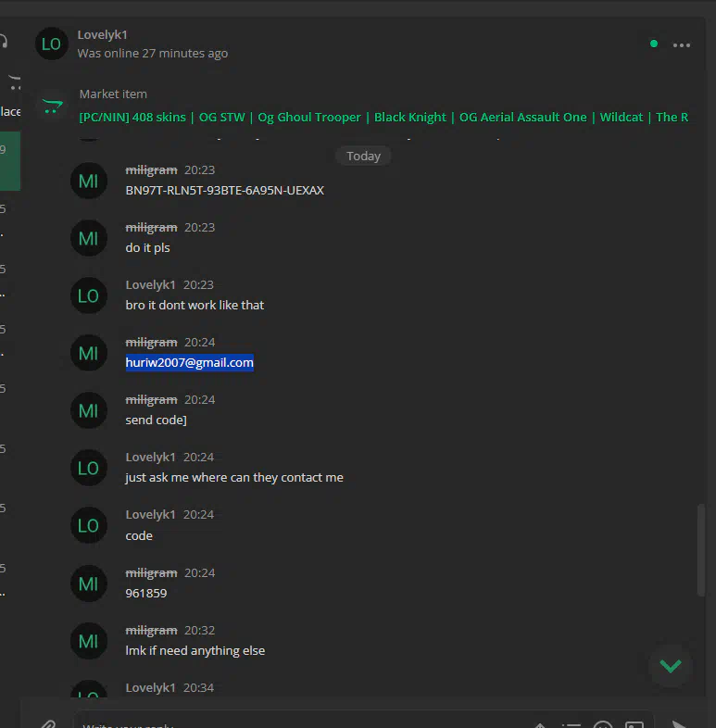Click the MI avatar beside 'do it pls'

[88, 238]
